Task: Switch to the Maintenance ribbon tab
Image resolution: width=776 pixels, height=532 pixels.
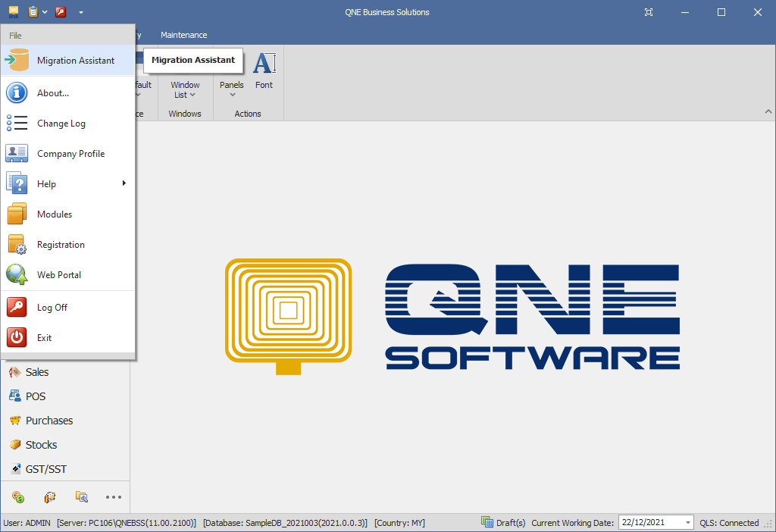Action: pos(183,35)
